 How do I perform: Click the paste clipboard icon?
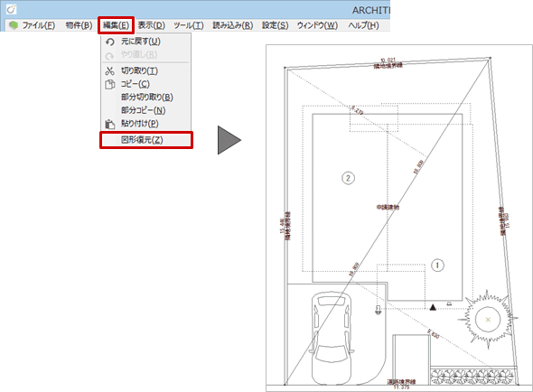(x=110, y=124)
